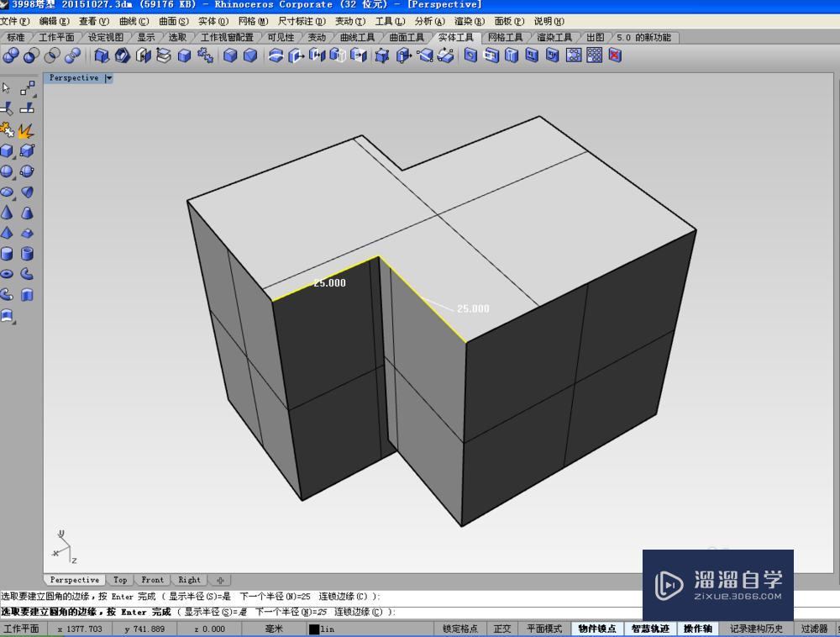840x637 pixels.
Task: Toggle 智慧轨迹 smart track
Action: coord(650,629)
